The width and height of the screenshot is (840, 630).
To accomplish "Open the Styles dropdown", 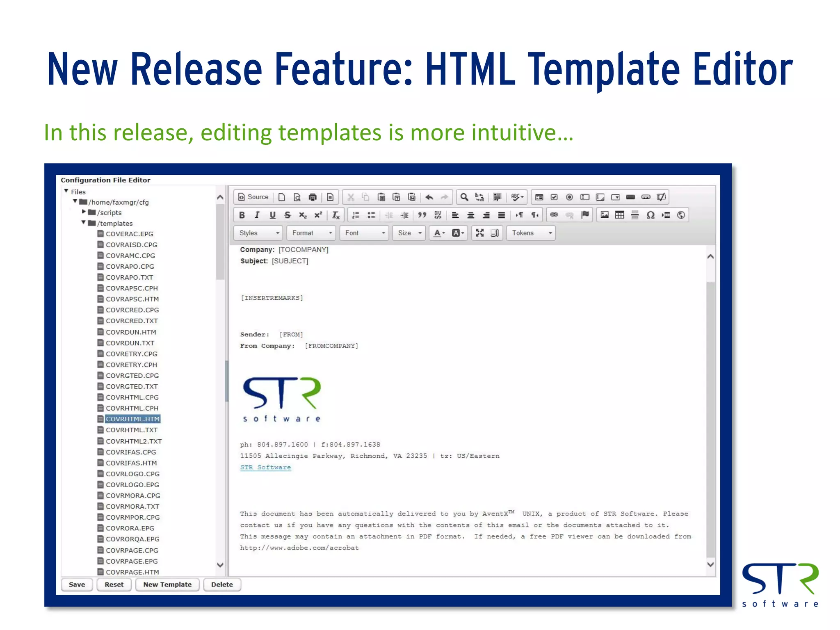I will click(258, 233).
